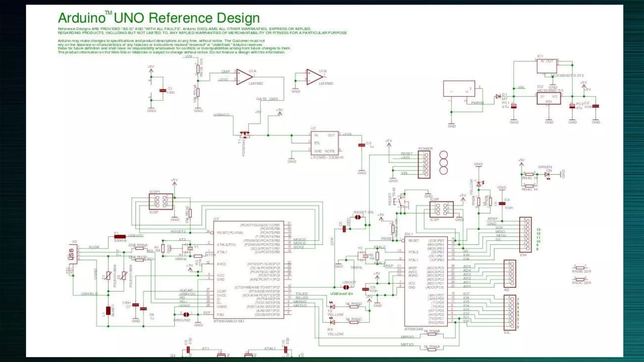This screenshot has width=644, height=362.
Task: Click the Arduino UNO Reference Design title
Action: click(x=159, y=18)
